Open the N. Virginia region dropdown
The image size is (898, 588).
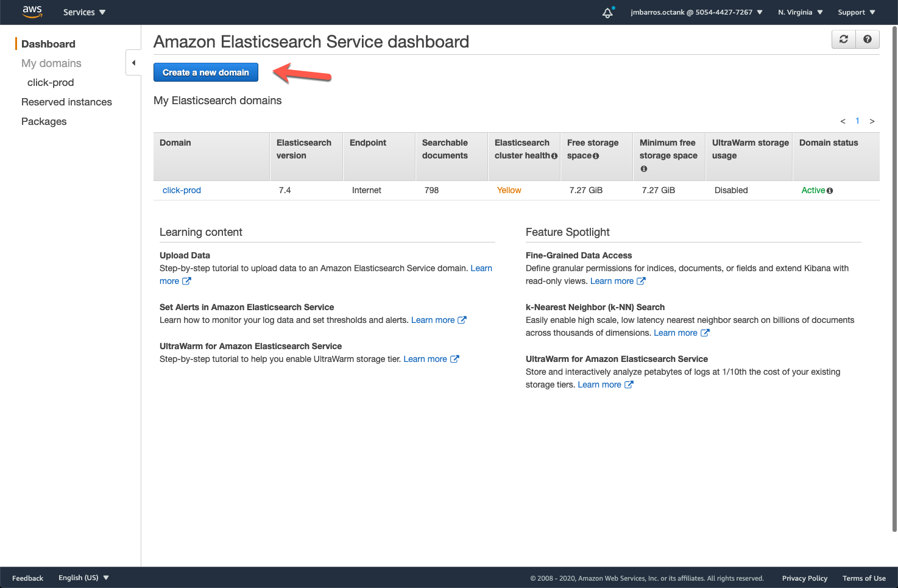800,12
